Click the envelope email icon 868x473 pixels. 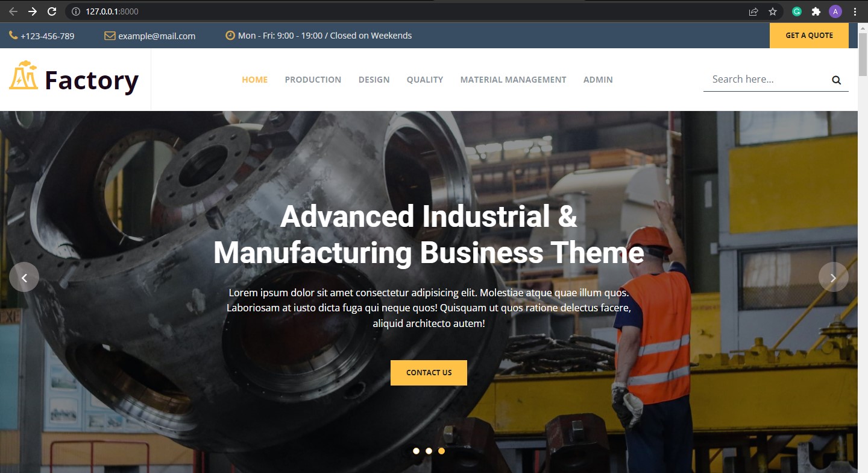pos(110,36)
